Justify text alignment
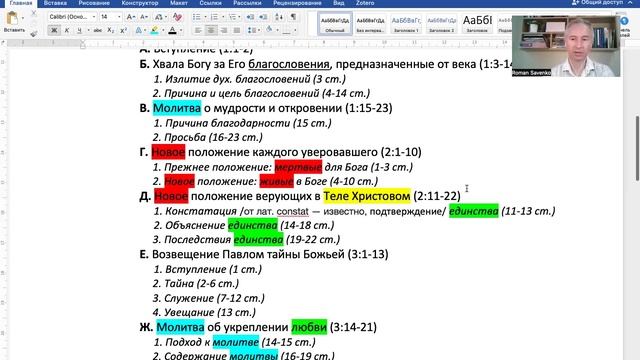 point(237,30)
